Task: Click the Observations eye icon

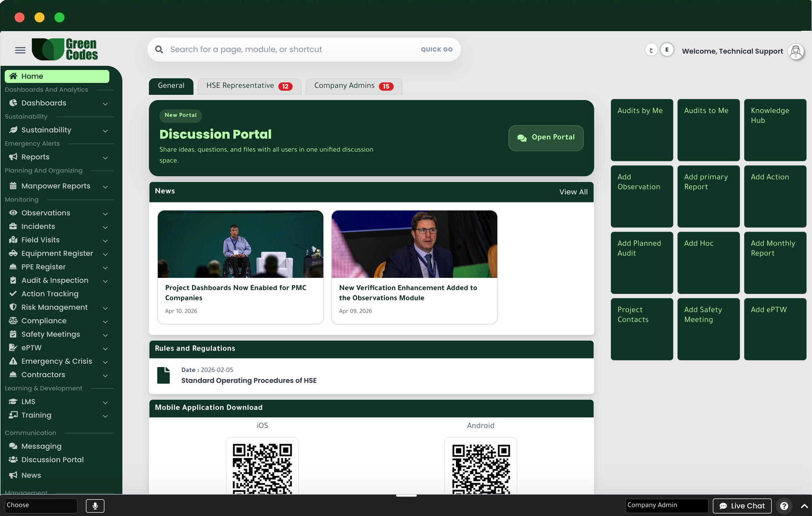Action: click(x=13, y=213)
